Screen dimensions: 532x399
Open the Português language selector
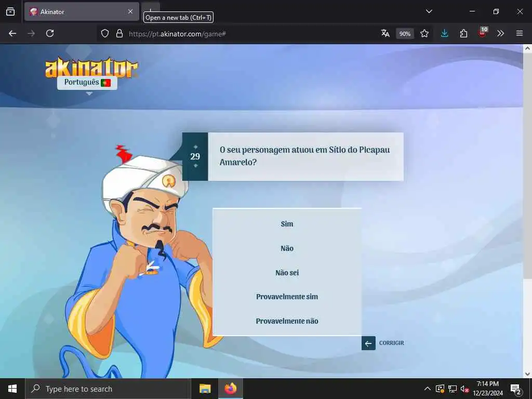pyautogui.click(x=87, y=83)
